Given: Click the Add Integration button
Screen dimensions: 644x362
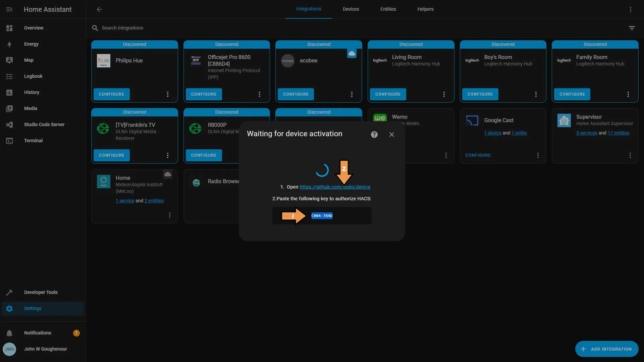Looking at the screenshot, I should (x=607, y=349).
